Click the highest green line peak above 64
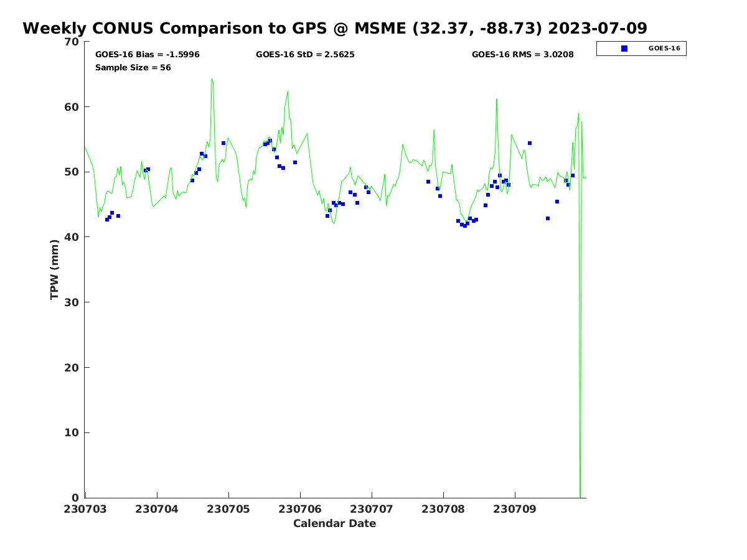This screenshot has width=747, height=560. pos(212,80)
